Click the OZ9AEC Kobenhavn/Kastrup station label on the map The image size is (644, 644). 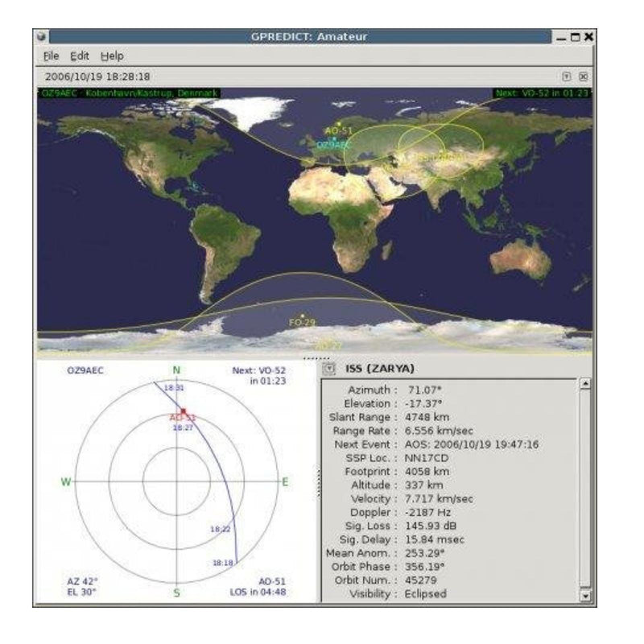pyautogui.click(x=130, y=93)
